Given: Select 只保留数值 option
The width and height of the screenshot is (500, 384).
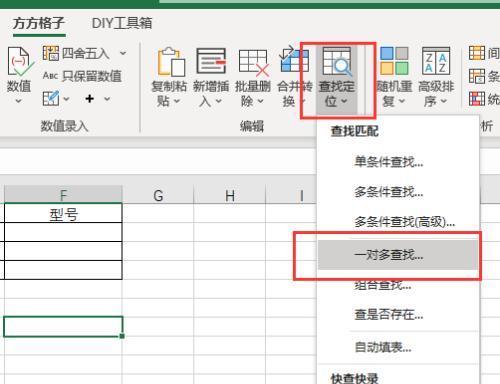Looking at the screenshot, I should [x=82, y=76].
